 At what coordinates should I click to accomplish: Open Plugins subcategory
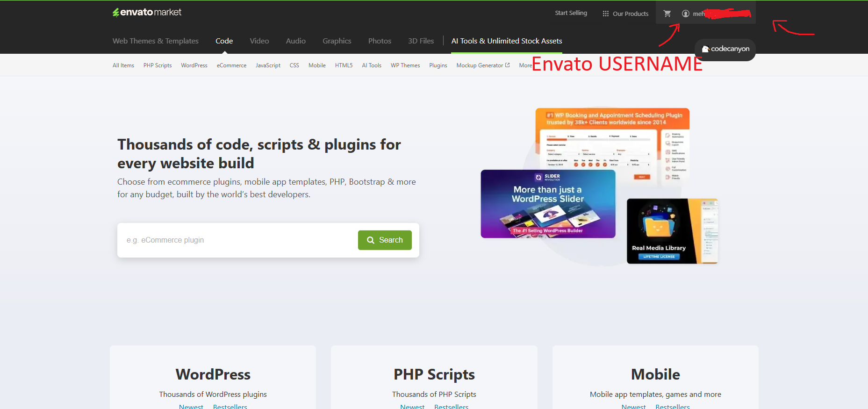click(438, 65)
